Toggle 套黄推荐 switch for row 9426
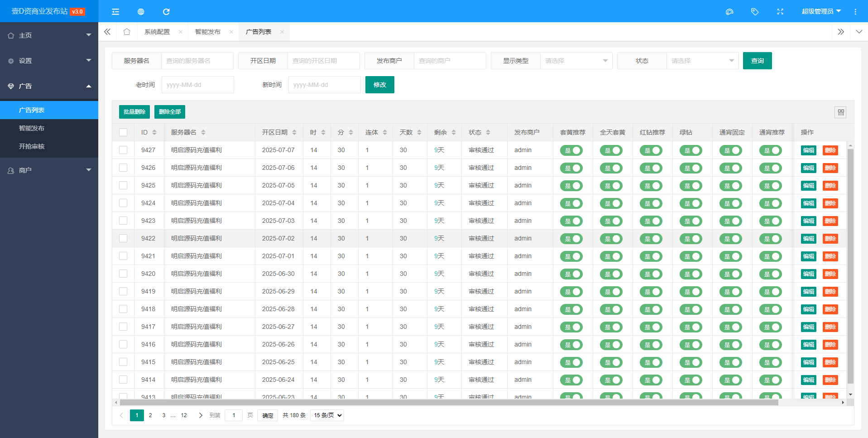 571,168
